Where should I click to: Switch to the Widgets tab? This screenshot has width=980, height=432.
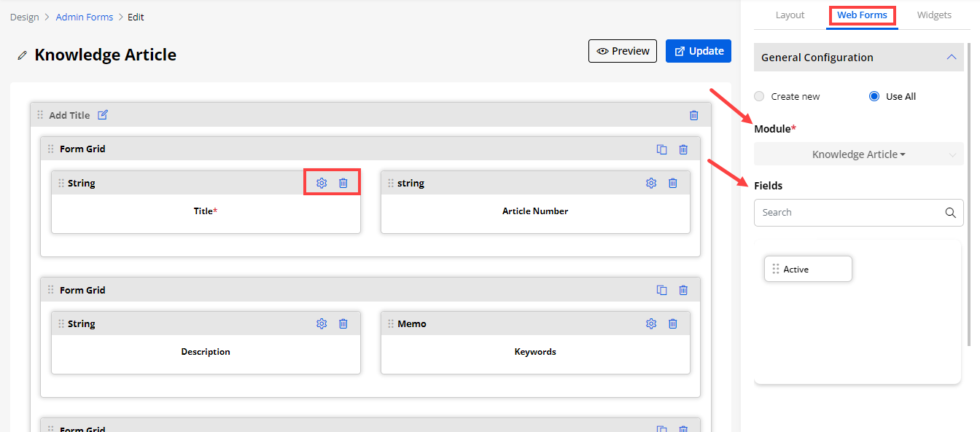(934, 15)
